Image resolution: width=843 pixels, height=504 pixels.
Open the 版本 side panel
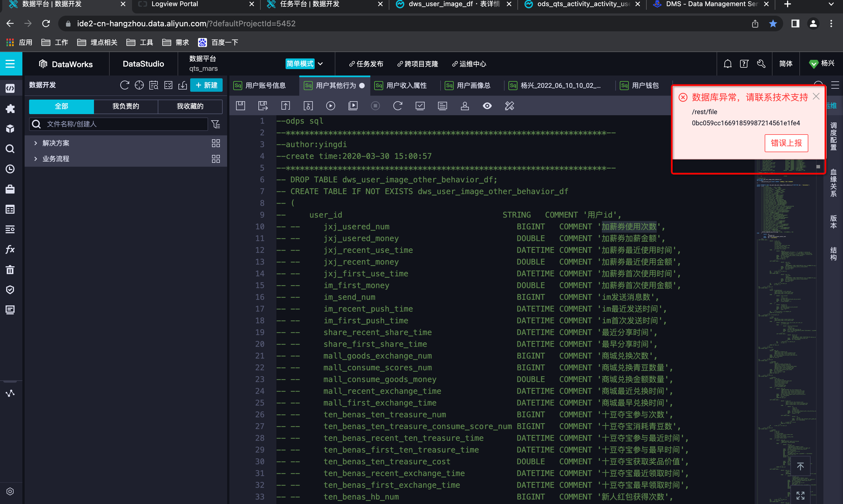pos(833,222)
